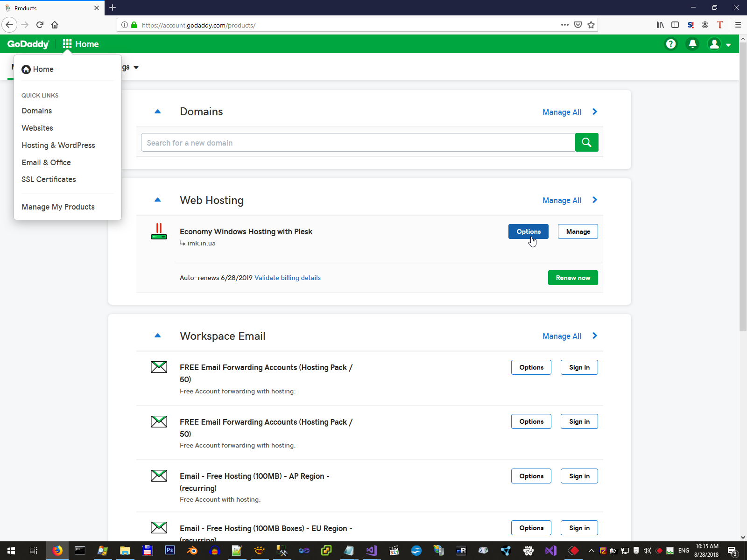
Task: Open Hosting & WordPress quick link
Action: pyautogui.click(x=58, y=145)
